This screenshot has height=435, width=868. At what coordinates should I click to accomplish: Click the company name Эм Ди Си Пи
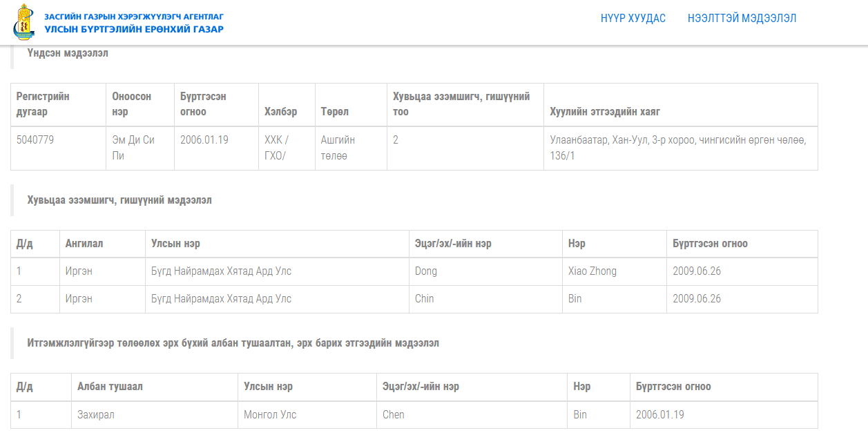point(133,148)
